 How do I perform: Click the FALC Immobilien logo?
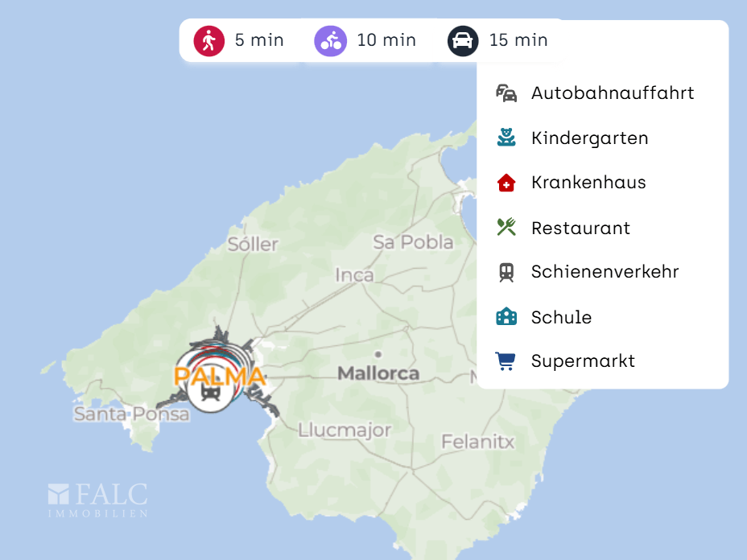point(97,500)
